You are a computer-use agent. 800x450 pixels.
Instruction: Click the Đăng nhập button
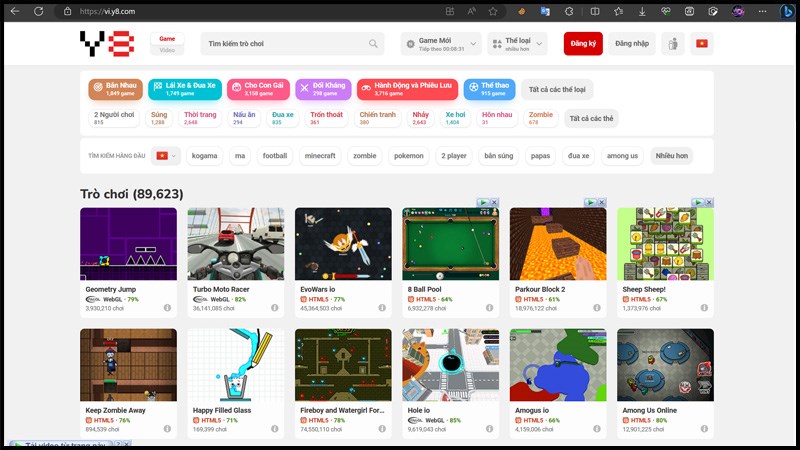tap(631, 44)
